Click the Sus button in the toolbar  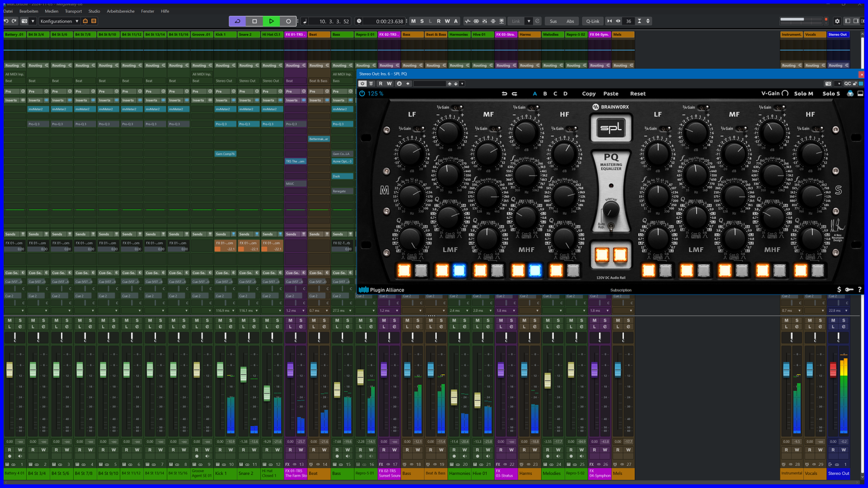[553, 21]
